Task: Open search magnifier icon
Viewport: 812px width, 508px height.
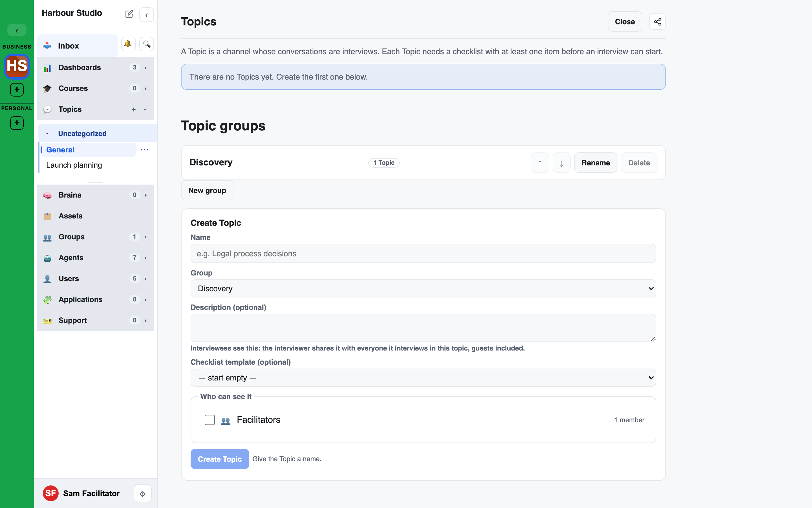Action: point(147,44)
